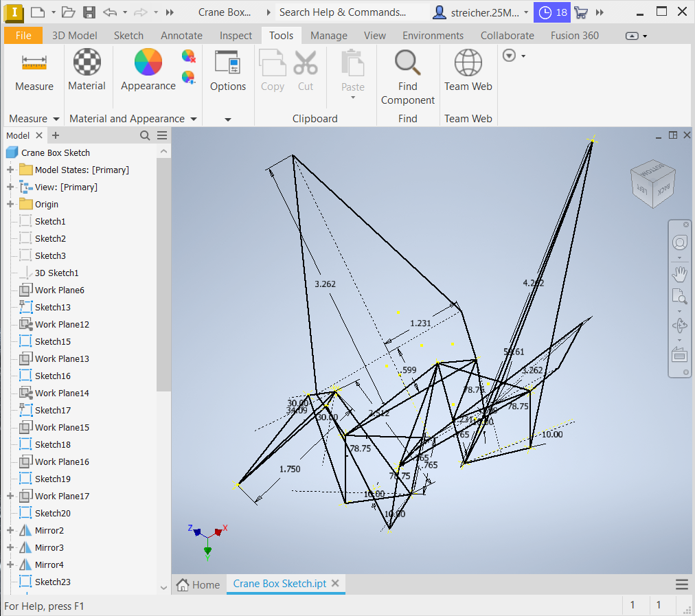This screenshot has height=616, width=695.
Task: Save the document with floppy icon
Action: [89, 12]
